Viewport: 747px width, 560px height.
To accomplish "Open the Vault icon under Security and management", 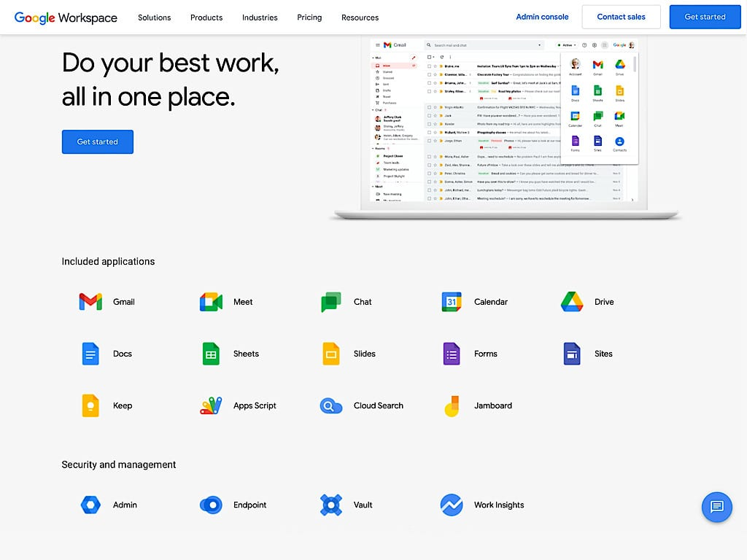I will pyautogui.click(x=330, y=505).
